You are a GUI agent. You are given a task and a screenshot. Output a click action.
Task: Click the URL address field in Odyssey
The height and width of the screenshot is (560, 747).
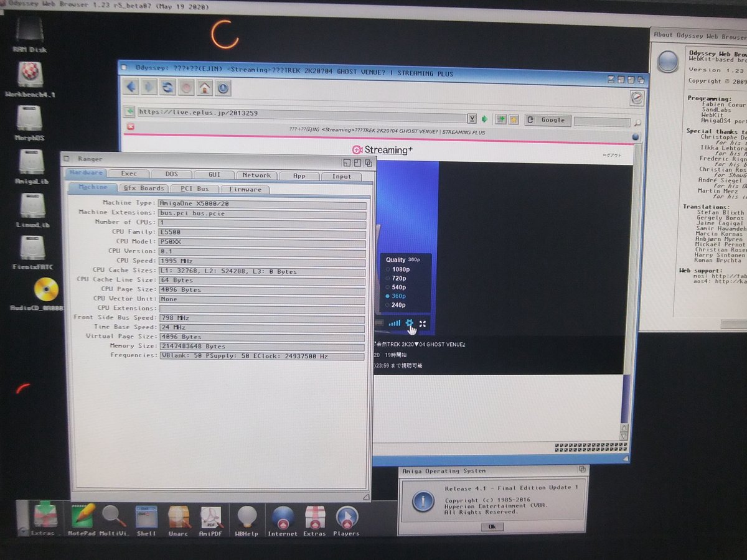[301, 114]
